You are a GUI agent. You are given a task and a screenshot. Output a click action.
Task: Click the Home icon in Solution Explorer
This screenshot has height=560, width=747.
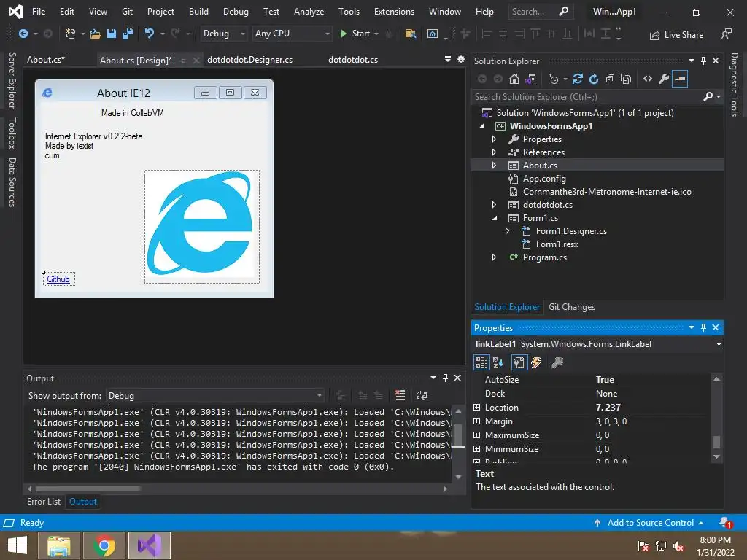[x=514, y=79]
